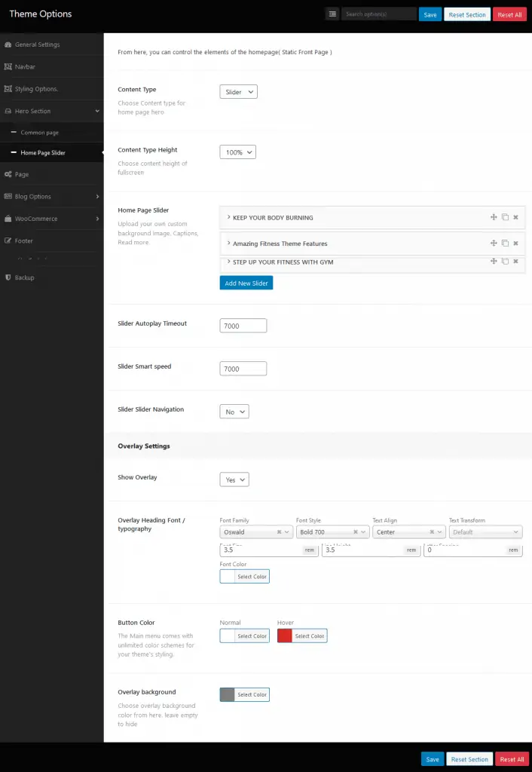Delete the KEEP YOUR BODY BURNING slide
Image resolution: width=532 pixels, height=772 pixels.
tap(515, 217)
